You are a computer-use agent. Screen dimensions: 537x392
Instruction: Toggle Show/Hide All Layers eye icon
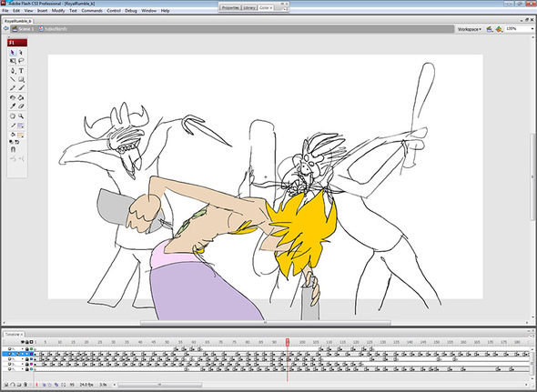point(23,342)
